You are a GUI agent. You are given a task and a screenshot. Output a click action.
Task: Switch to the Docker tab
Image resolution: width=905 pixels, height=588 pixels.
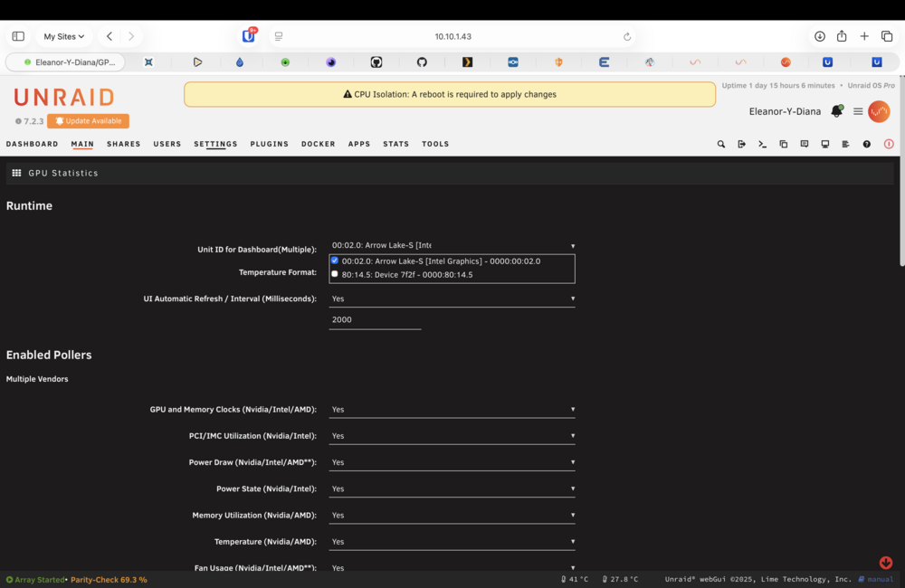click(318, 144)
